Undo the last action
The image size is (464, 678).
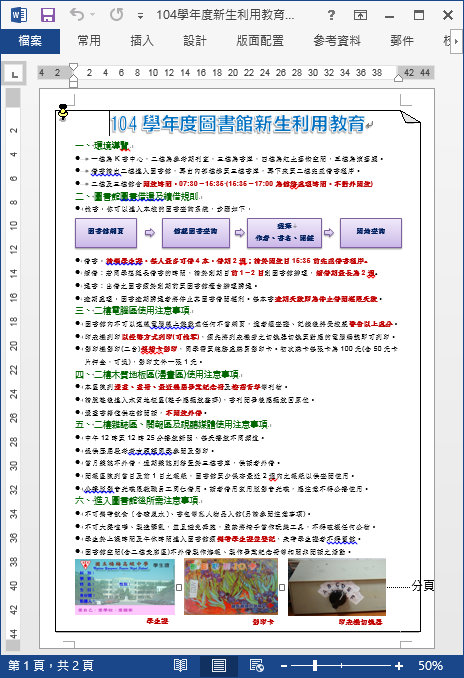[77, 15]
